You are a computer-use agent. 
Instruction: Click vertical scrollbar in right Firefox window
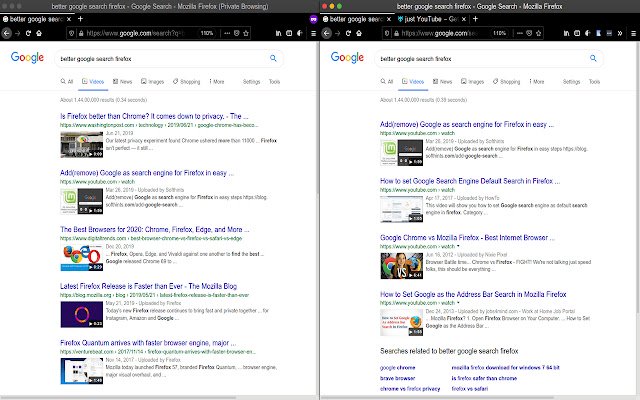point(637,176)
